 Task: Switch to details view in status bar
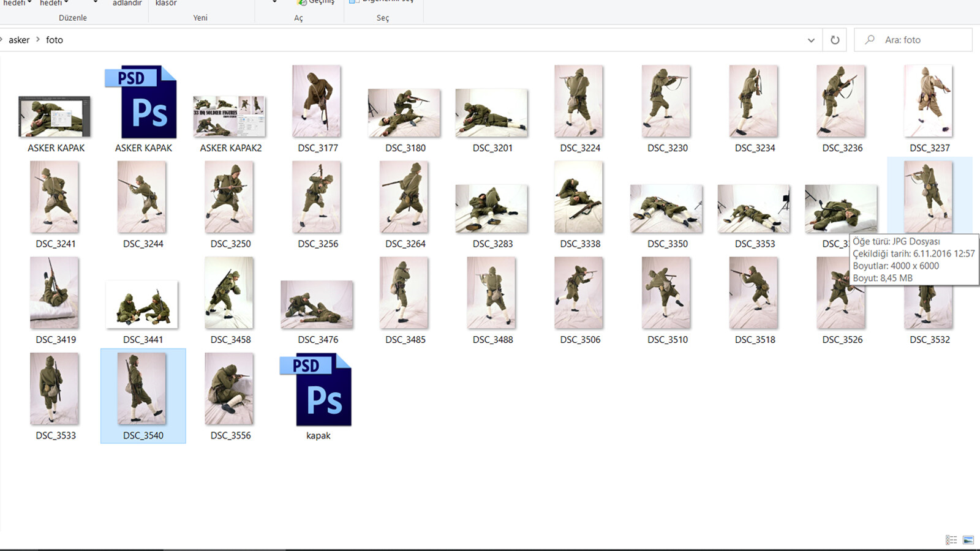pos(951,540)
